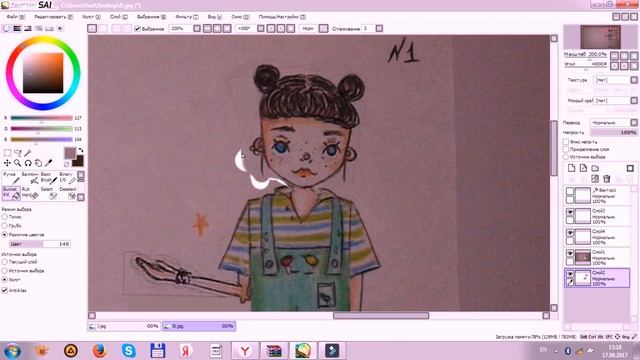
Task: Open the stabilizer value dropdown
Action: tap(379, 29)
